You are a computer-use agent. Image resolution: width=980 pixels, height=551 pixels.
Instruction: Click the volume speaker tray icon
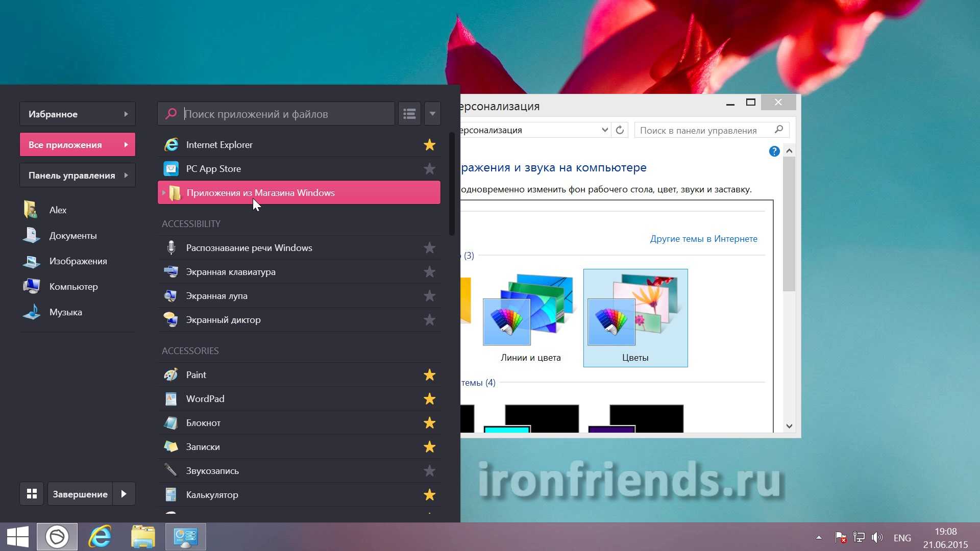877,537
